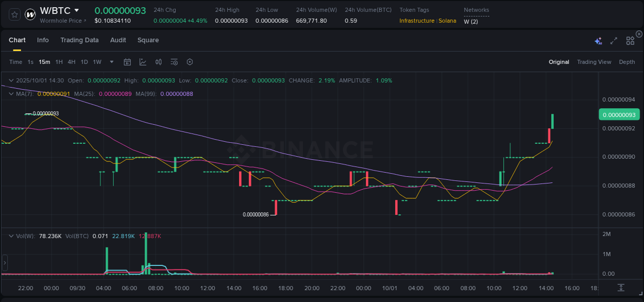
Task: Expand the chart to fullscreen
Action: [613, 40]
